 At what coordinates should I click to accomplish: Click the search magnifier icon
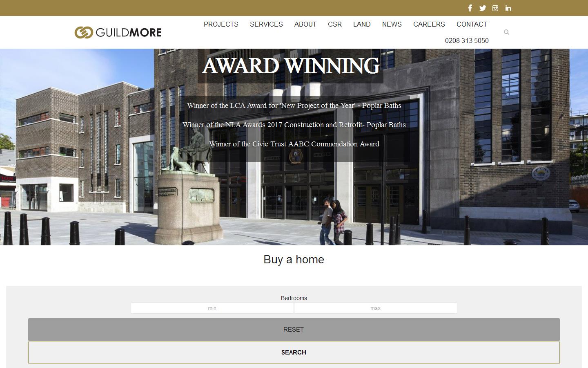[x=506, y=32]
